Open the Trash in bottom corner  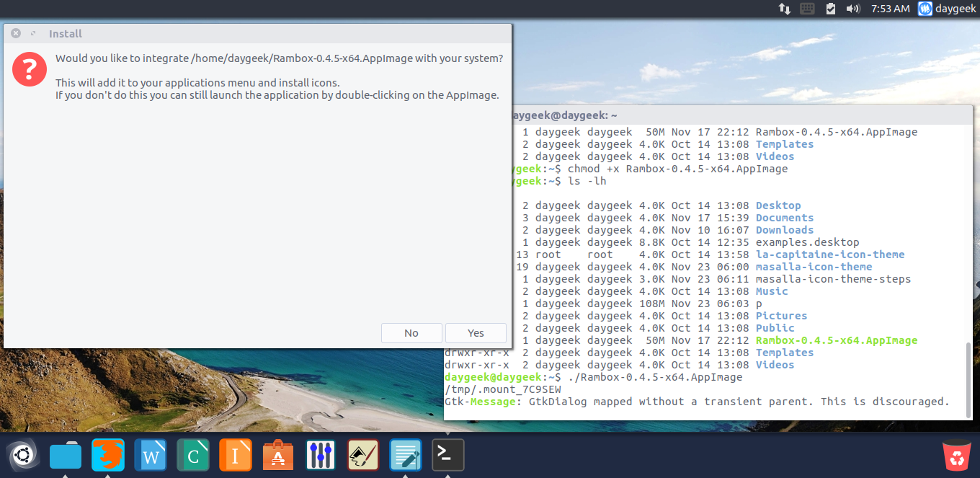pyautogui.click(x=958, y=456)
